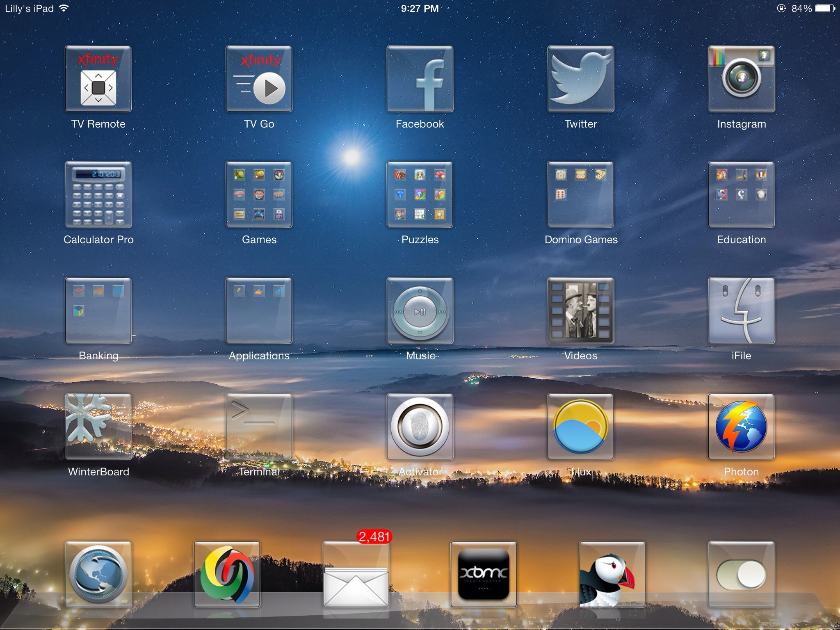
Task: Open the Facebook app
Action: [x=420, y=79]
